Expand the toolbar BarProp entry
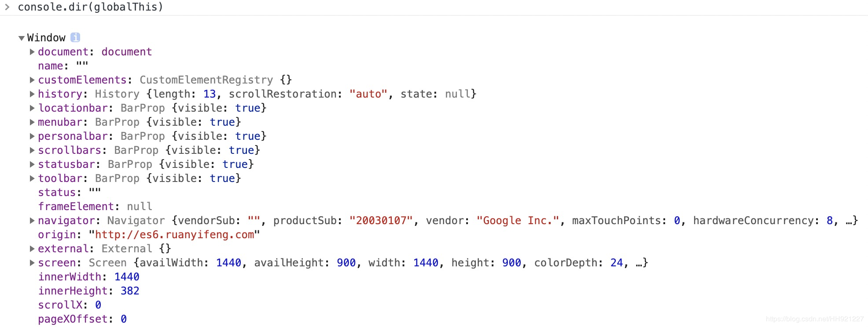This screenshot has height=327, width=868. coord(32,178)
